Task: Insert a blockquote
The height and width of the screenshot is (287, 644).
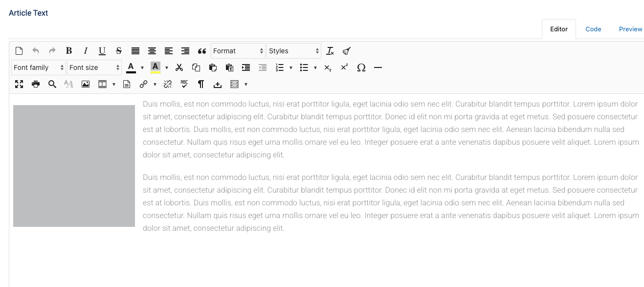Action: [202, 51]
